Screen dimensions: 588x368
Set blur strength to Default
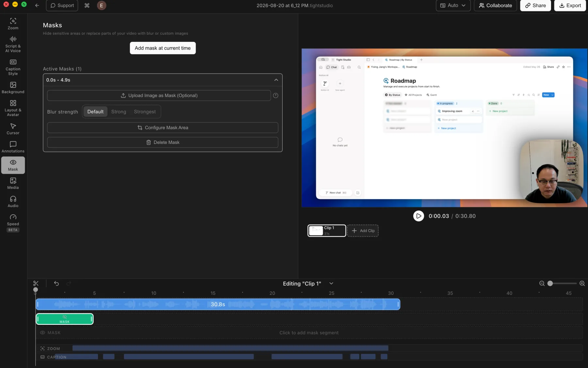point(95,112)
